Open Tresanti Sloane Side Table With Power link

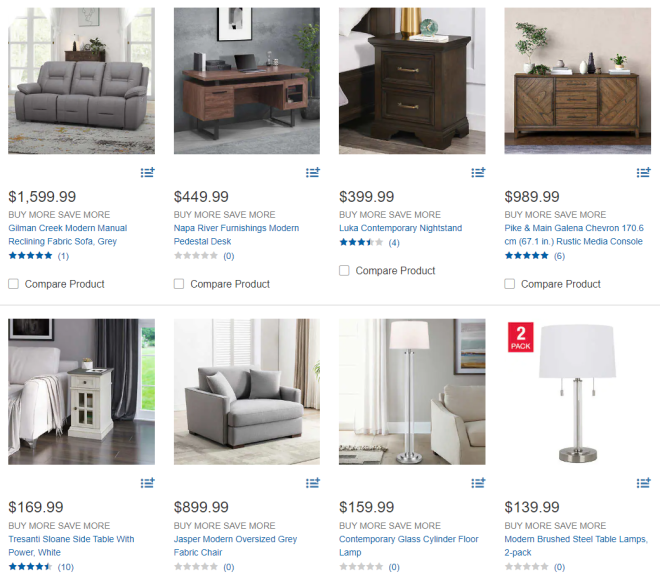tap(71, 546)
